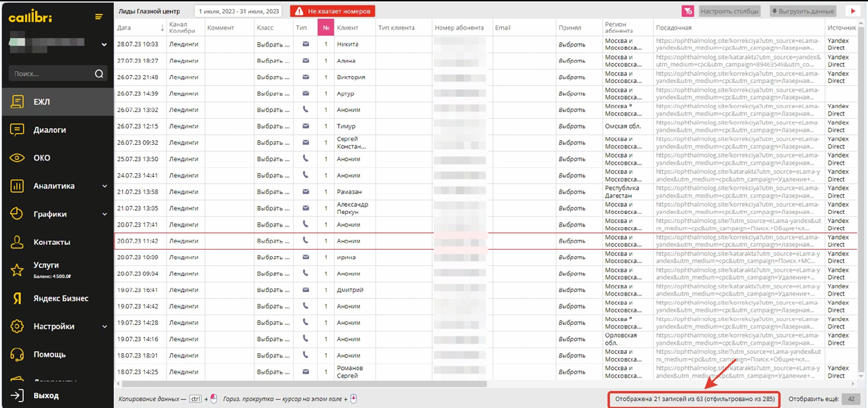Screen dimensions: 868x408
Task: Open the ОКО eye icon
Action: click(18, 158)
